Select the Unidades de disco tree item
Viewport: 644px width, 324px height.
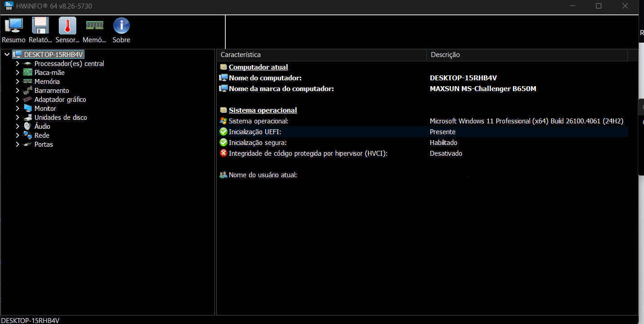pyautogui.click(x=61, y=118)
